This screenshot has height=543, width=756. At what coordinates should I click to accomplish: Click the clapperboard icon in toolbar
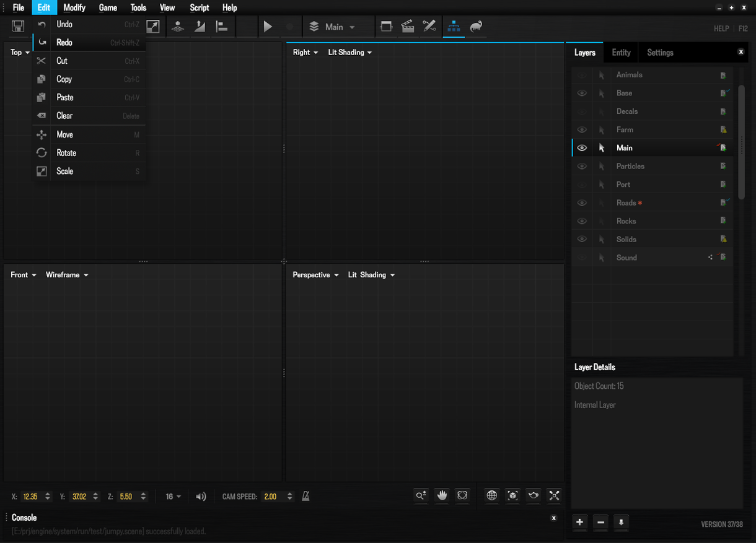(408, 27)
